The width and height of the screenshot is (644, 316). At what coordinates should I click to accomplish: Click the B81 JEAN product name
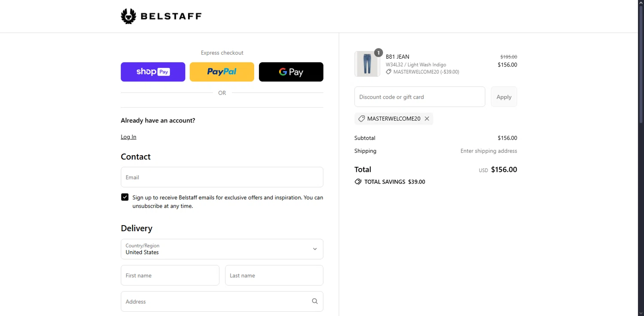coord(398,57)
